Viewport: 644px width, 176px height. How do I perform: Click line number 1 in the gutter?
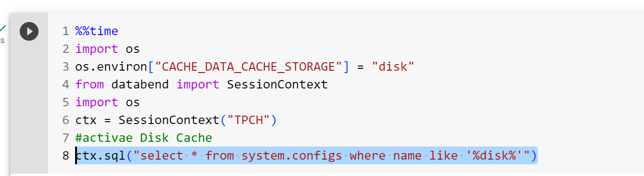point(66,31)
